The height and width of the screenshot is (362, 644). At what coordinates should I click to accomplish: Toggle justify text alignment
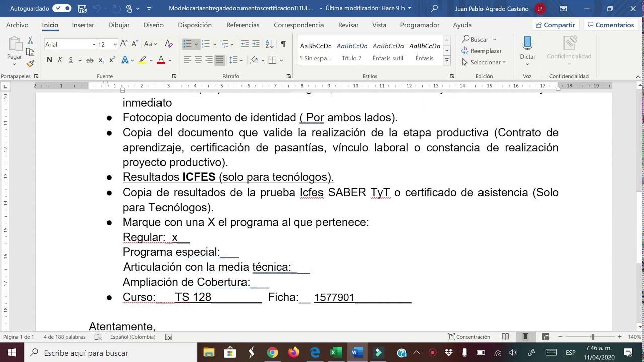point(220,60)
